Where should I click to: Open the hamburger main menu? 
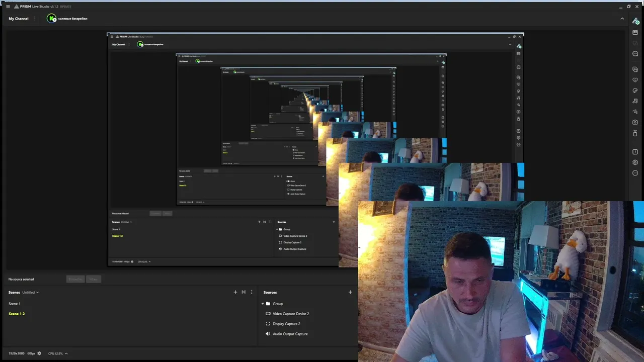(8, 7)
